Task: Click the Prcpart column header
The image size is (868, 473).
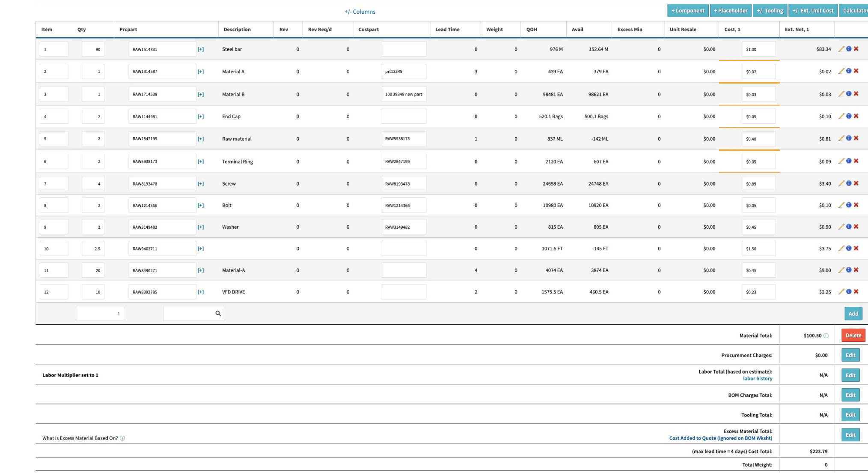Action: pos(128,30)
